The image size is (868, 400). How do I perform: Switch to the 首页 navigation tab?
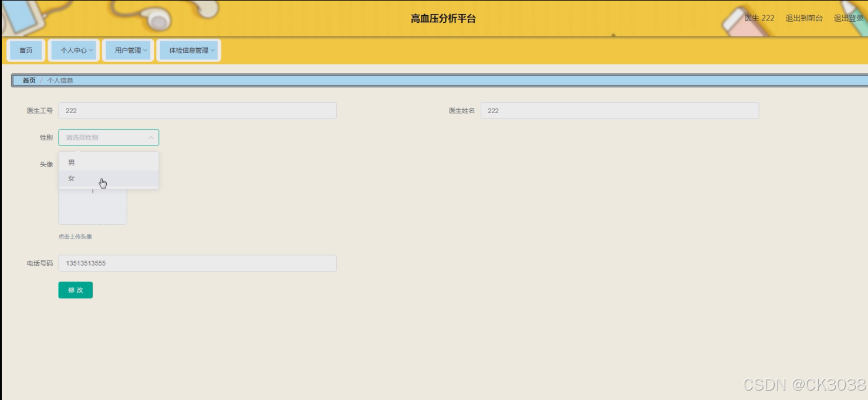25,50
